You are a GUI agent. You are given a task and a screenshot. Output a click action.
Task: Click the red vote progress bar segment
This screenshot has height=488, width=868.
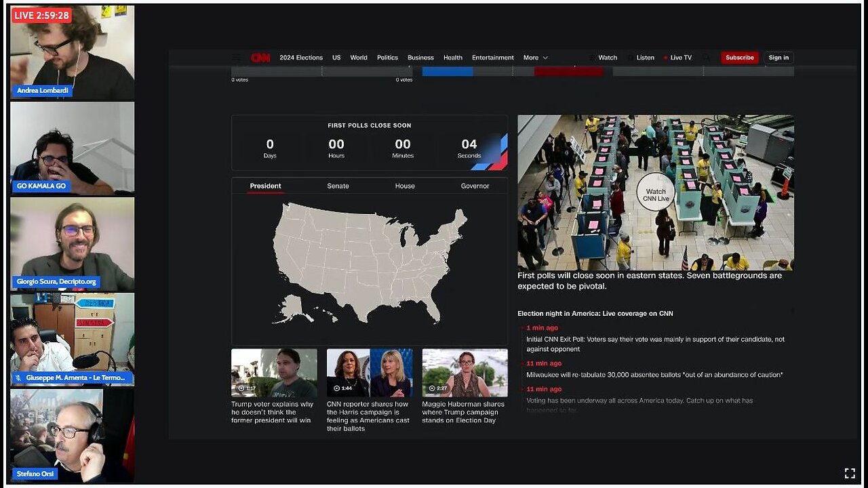point(568,71)
